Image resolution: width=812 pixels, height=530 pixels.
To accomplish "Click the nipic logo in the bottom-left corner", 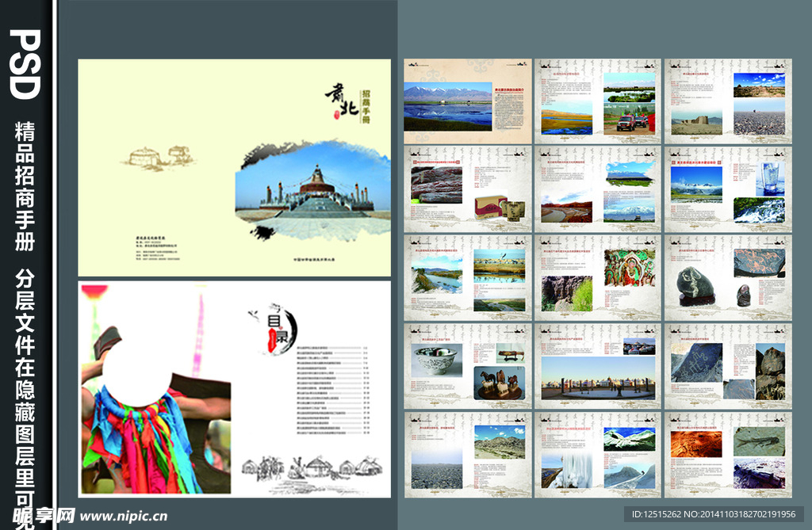I will pos(37,516).
